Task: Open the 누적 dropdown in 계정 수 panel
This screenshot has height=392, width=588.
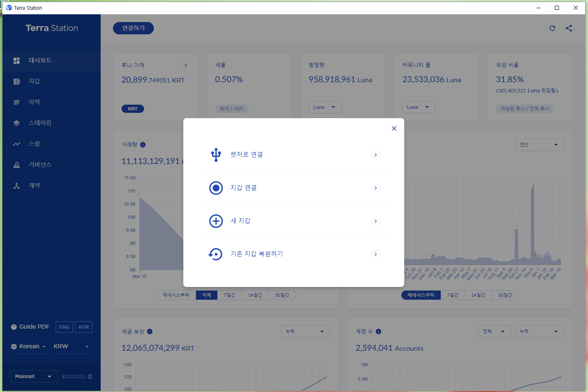Action: click(540, 332)
